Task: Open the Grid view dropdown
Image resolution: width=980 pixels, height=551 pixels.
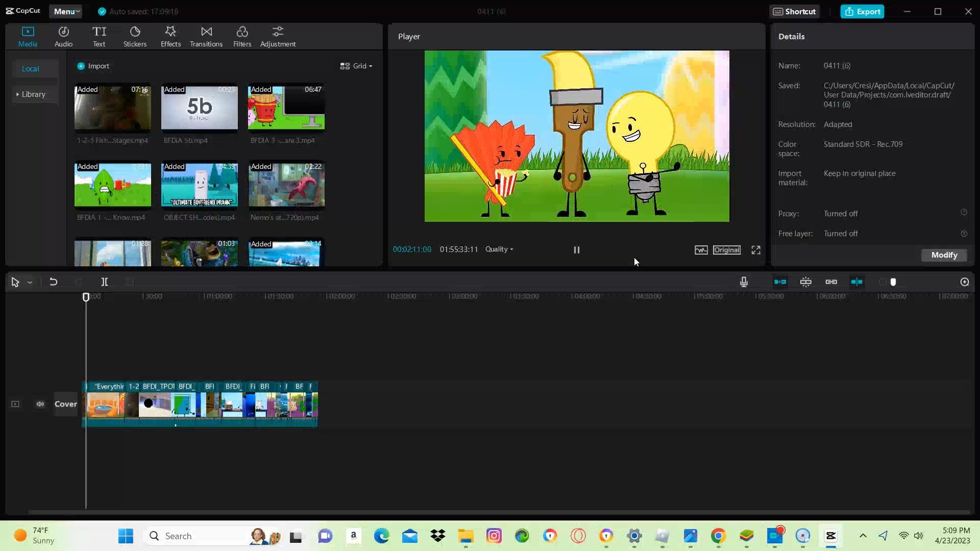Action: 356,66
